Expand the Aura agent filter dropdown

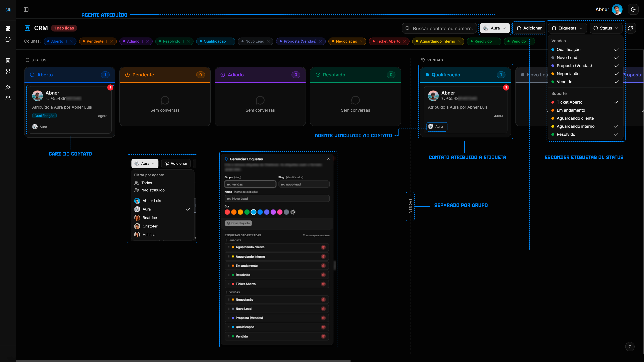coord(495,28)
